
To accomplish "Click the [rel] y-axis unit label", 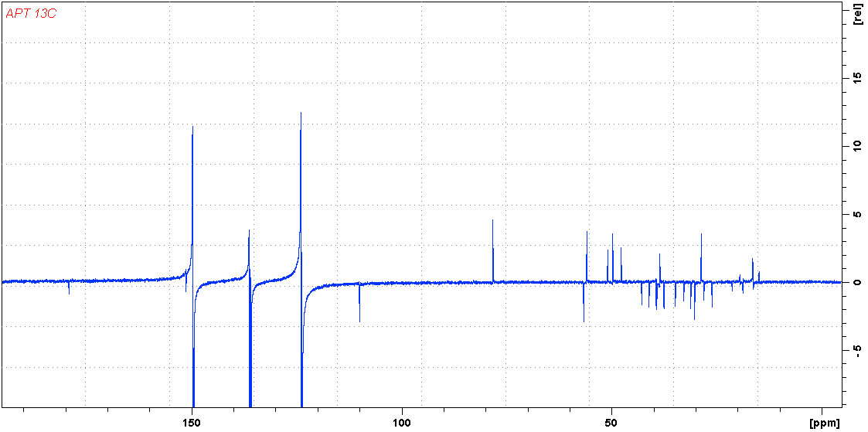I will point(858,15).
